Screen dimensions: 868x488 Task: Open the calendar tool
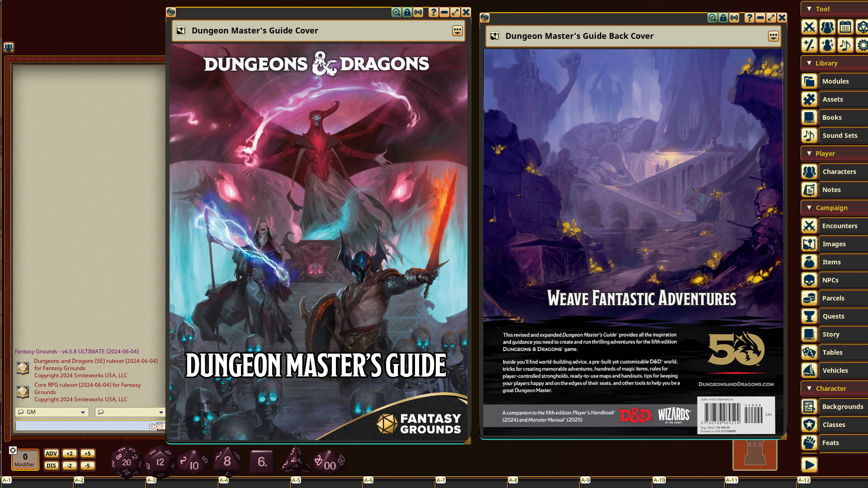coord(845,27)
